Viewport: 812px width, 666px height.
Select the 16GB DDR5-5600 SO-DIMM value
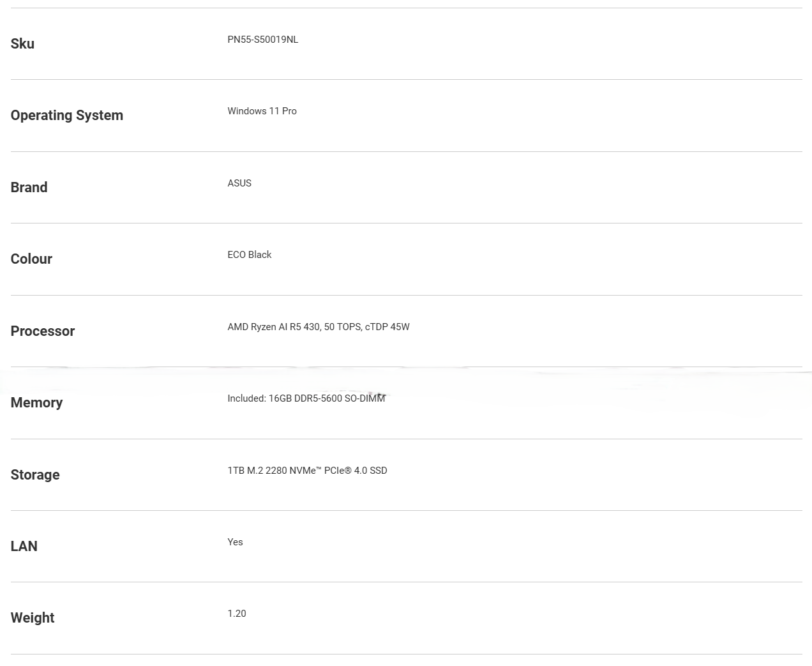click(x=327, y=398)
